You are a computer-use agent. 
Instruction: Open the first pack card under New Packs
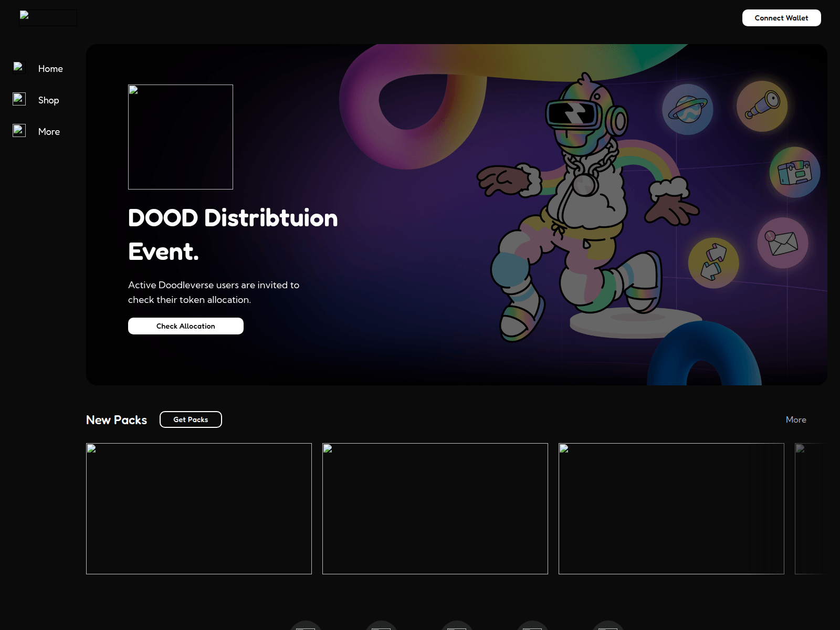pyautogui.click(x=199, y=509)
